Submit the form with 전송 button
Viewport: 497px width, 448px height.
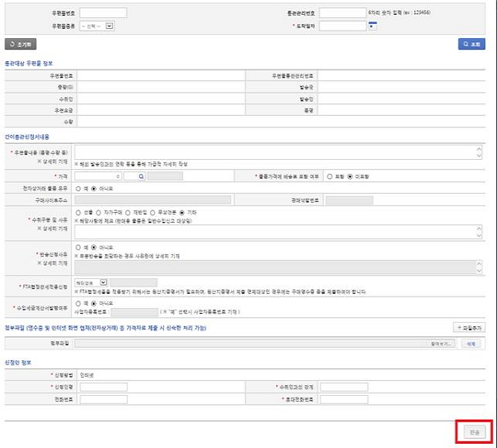tap(473, 431)
